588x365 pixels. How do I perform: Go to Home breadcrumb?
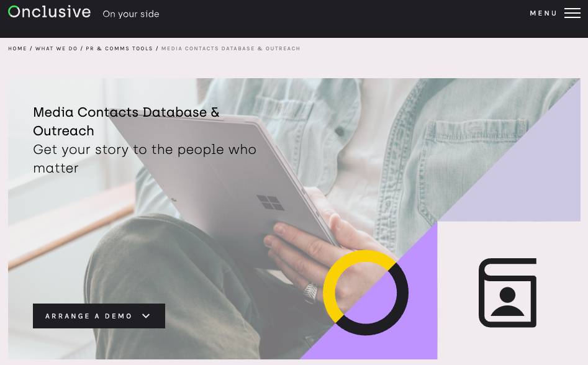coord(17,48)
